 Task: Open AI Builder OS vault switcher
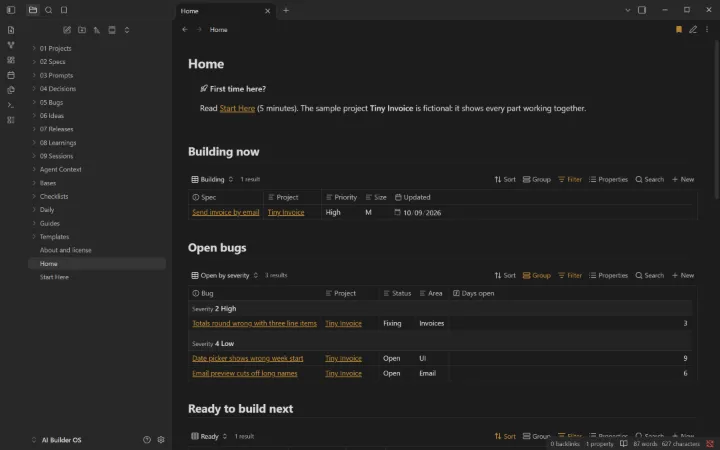click(56, 440)
